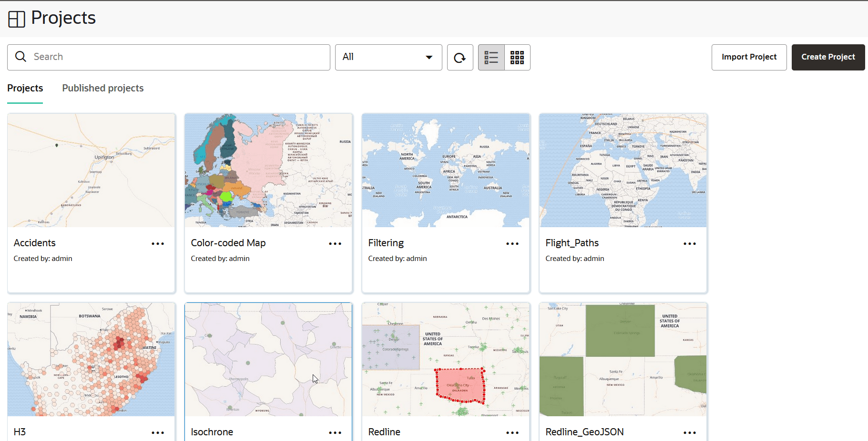Open the Redline project ellipsis menu
This screenshot has height=441, width=868.
[x=512, y=432]
